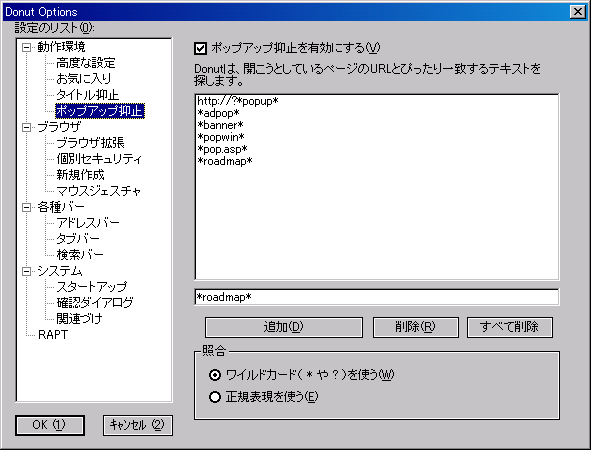Confirm settings with OK button
The image size is (591, 450).
(x=50, y=425)
